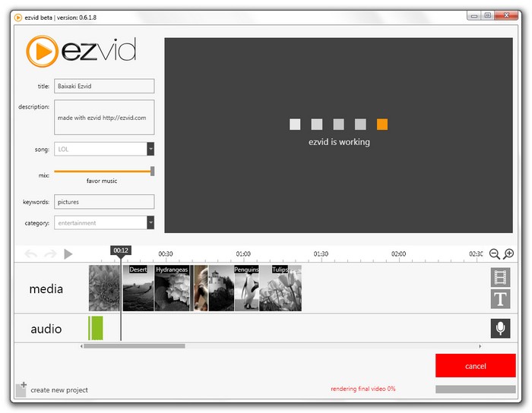Click the gray rendering progress bar
The height and width of the screenshot is (413, 532).
tap(475, 389)
